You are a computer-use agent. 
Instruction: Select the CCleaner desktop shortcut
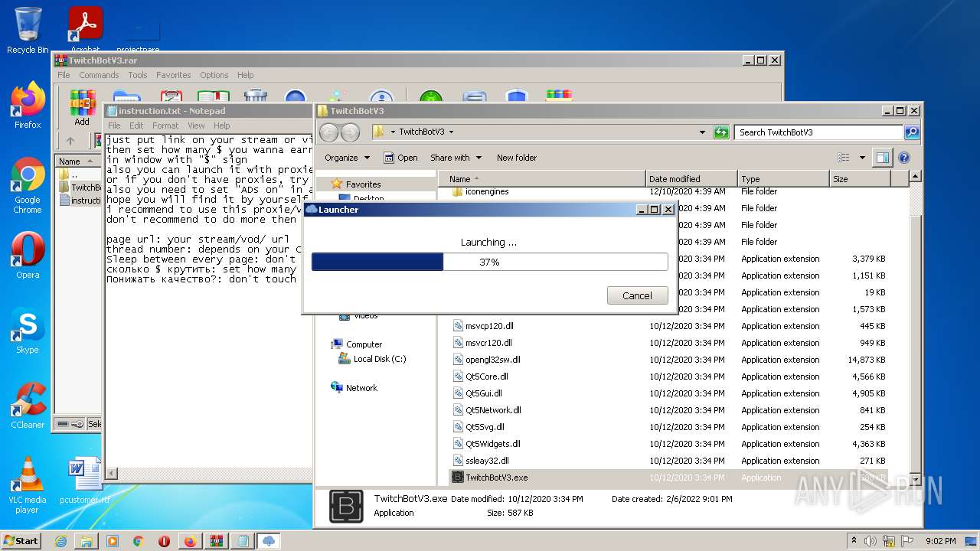click(28, 406)
